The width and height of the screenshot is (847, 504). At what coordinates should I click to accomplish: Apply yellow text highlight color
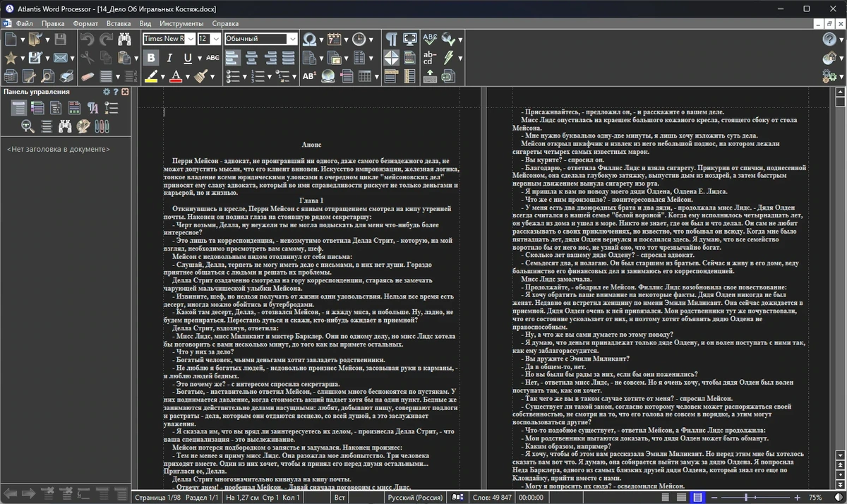pos(150,76)
